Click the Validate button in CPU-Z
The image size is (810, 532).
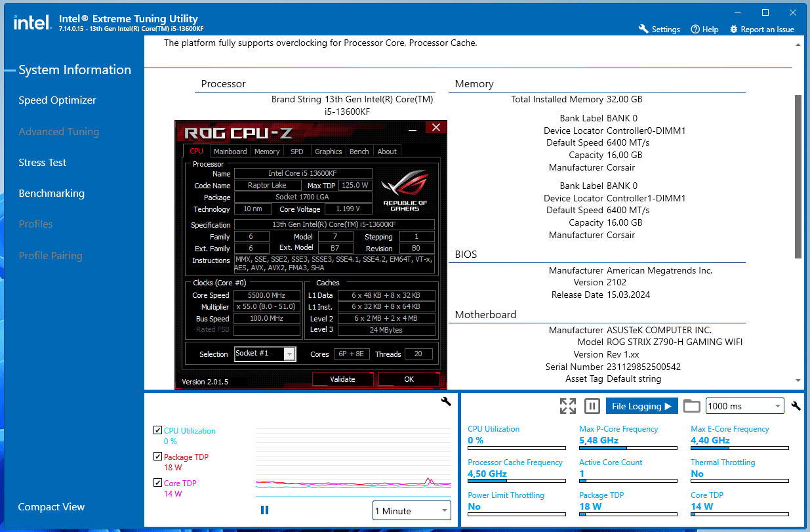point(342,379)
